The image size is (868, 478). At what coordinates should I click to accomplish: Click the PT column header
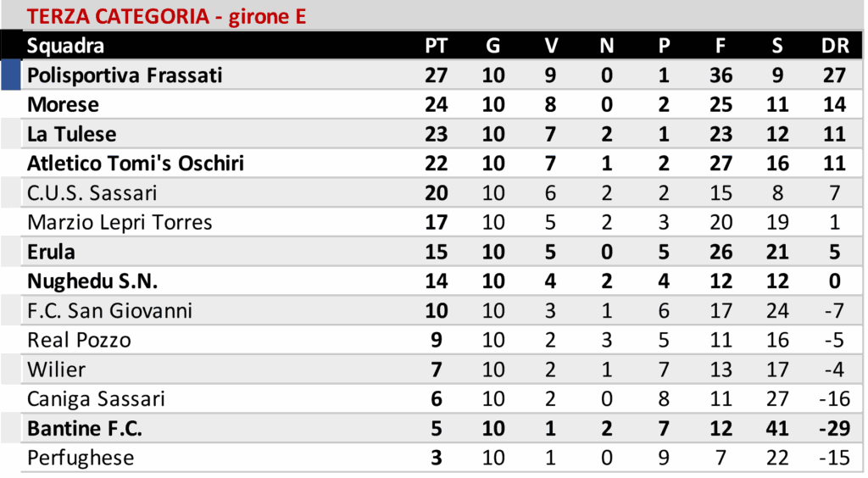436,46
